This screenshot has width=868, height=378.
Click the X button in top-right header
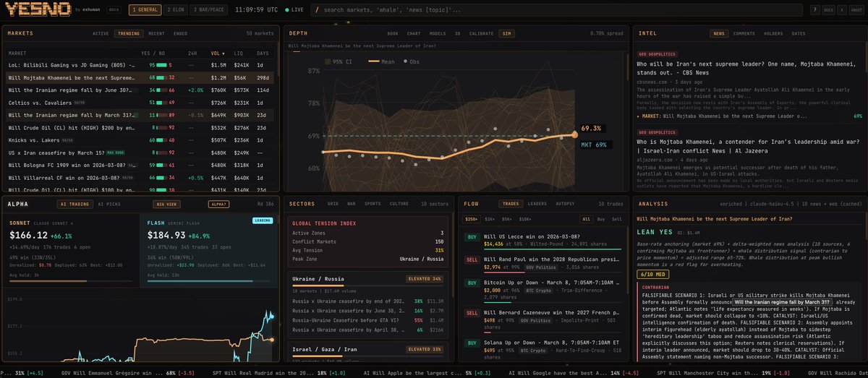point(841,10)
